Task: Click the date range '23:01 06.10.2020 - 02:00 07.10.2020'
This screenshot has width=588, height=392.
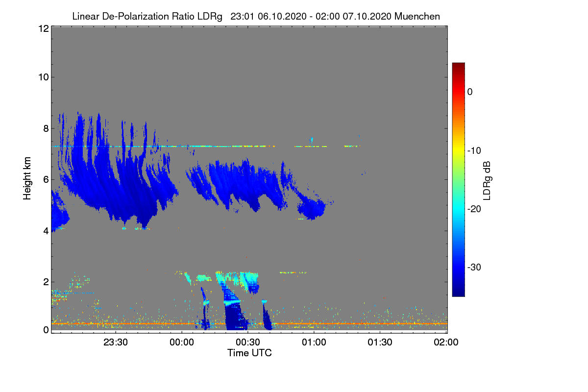Action: [311, 17]
